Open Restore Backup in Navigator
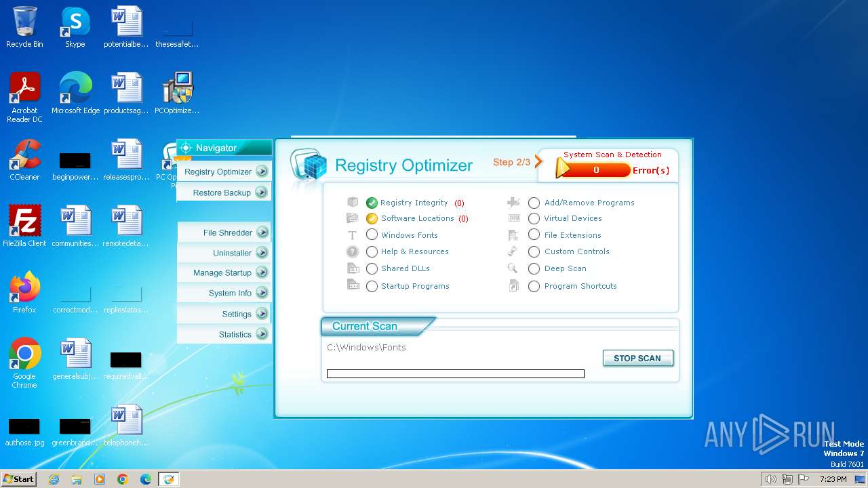868x488 pixels. pyautogui.click(x=224, y=192)
